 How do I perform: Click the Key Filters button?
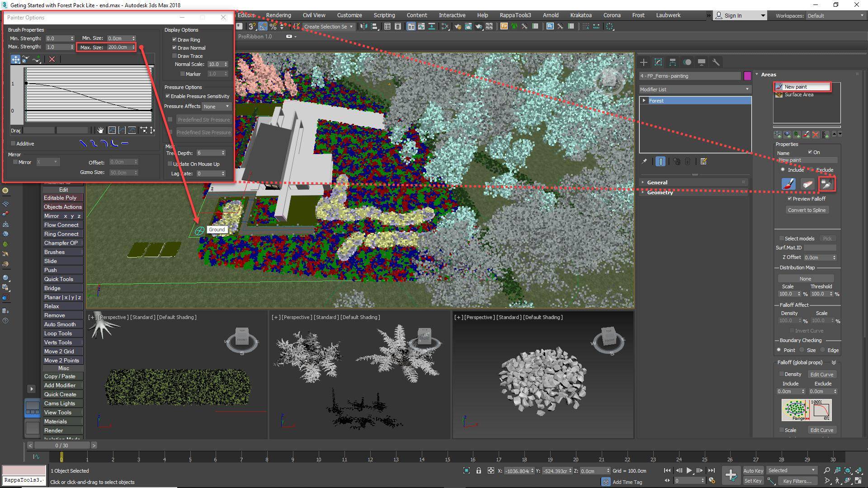click(797, 481)
